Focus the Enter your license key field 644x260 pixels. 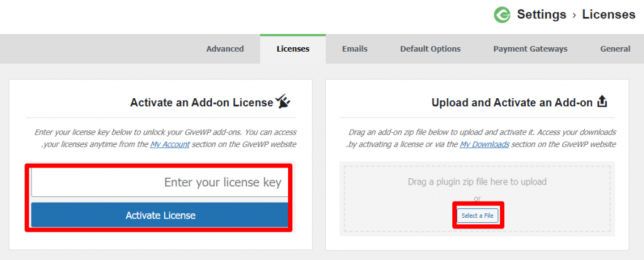160,182
